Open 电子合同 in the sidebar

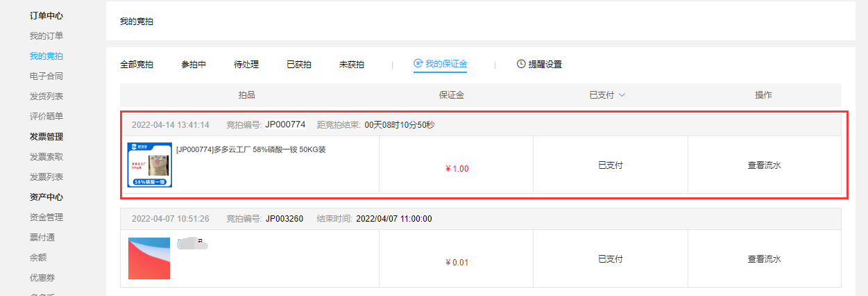tap(46, 76)
